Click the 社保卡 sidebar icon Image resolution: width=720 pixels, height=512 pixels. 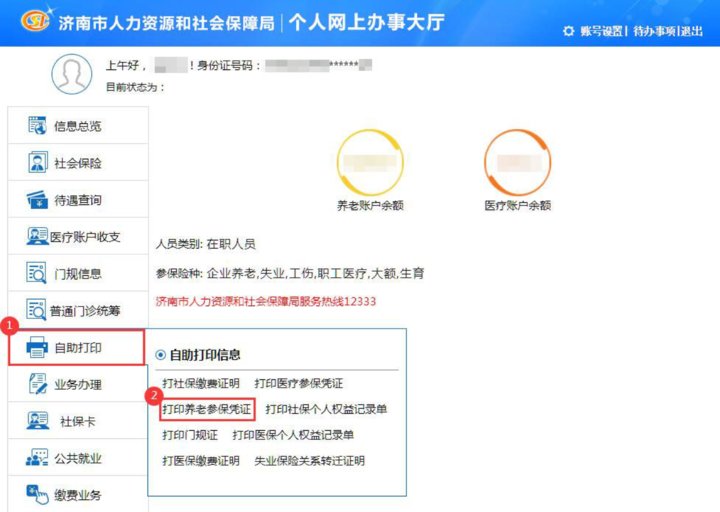[x=37, y=421]
